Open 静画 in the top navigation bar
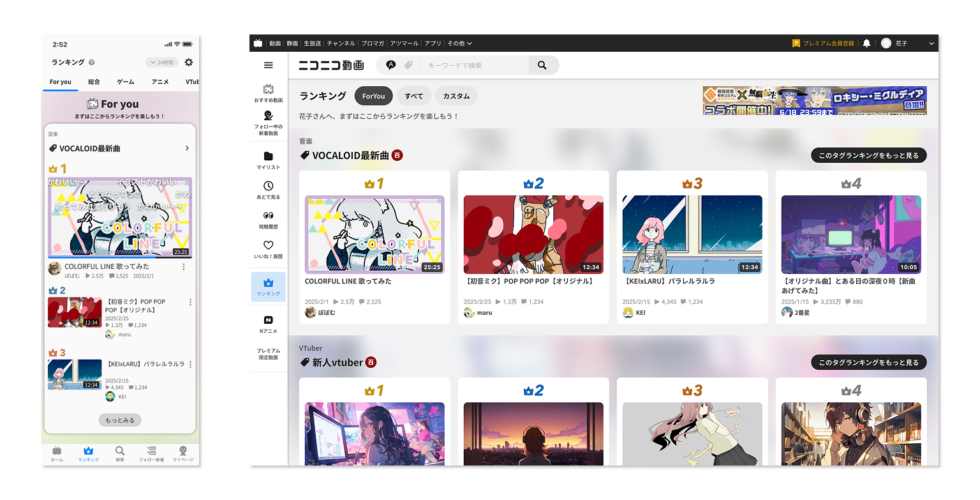Screen dimensions: 980x500 point(292,43)
